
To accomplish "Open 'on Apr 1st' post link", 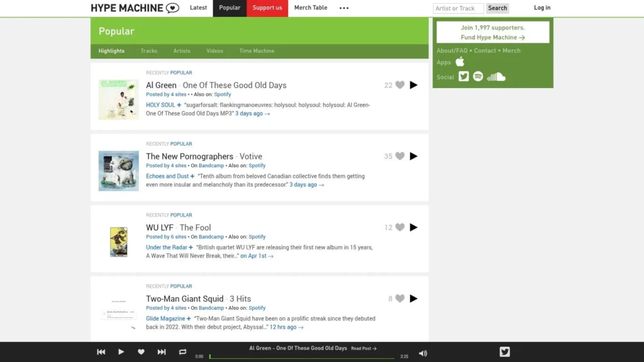I will (257, 256).
